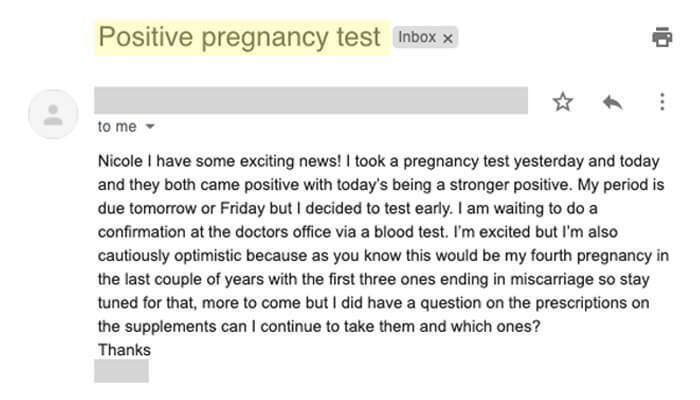Image resolution: width=700 pixels, height=400 pixels.
Task: Click the line starting "tuned for that, more"
Action: (x=373, y=303)
